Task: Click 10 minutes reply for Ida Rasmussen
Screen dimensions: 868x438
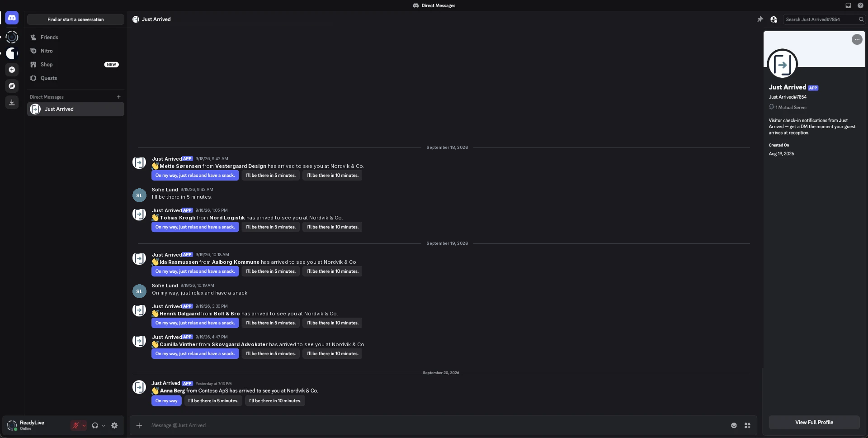Action: click(x=332, y=271)
